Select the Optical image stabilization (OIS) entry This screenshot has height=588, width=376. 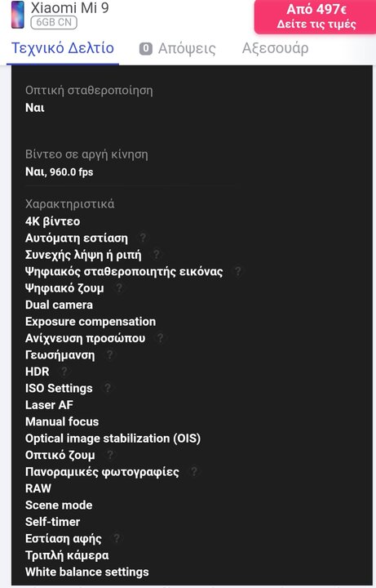pos(113,438)
